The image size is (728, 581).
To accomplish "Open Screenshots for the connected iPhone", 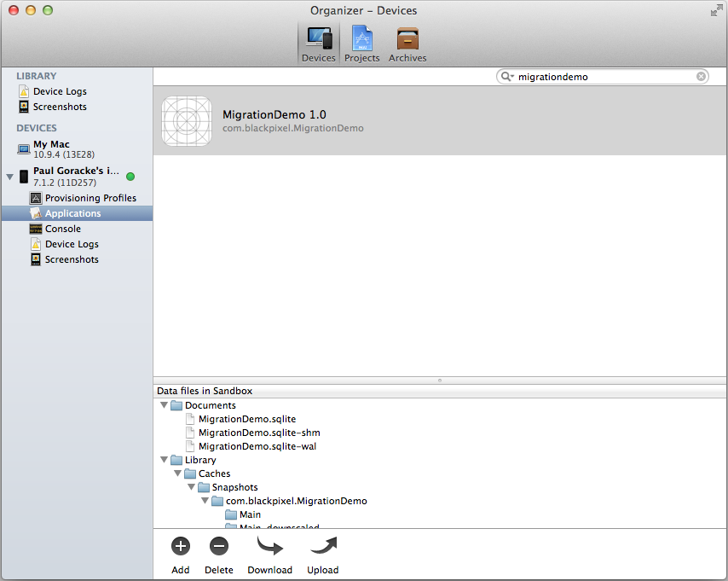I will click(x=72, y=259).
